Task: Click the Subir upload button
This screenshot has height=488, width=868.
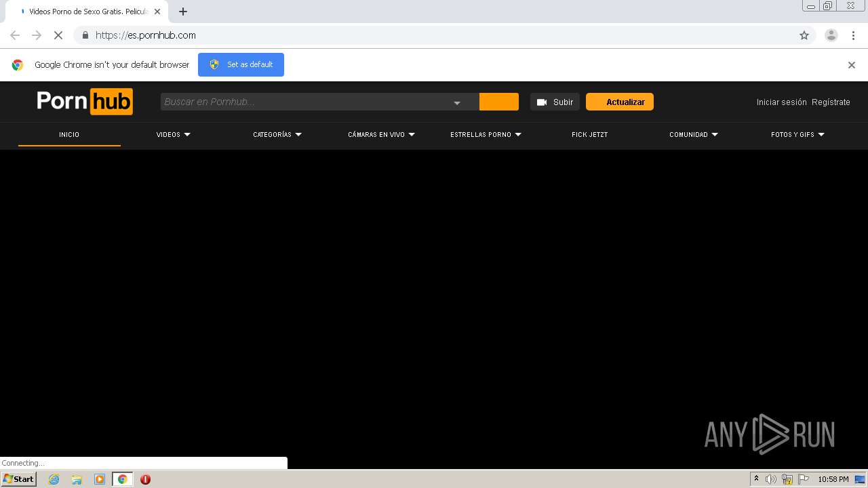Action: coord(555,102)
